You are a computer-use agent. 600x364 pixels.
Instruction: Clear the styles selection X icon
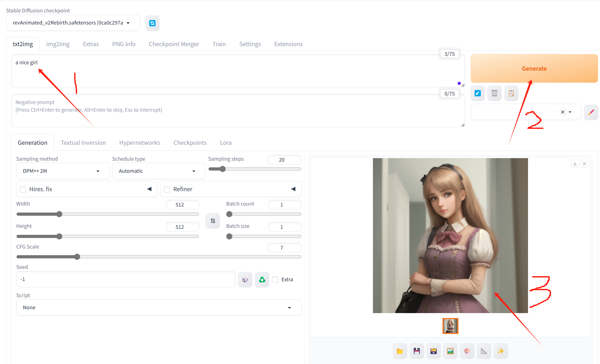tap(563, 112)
